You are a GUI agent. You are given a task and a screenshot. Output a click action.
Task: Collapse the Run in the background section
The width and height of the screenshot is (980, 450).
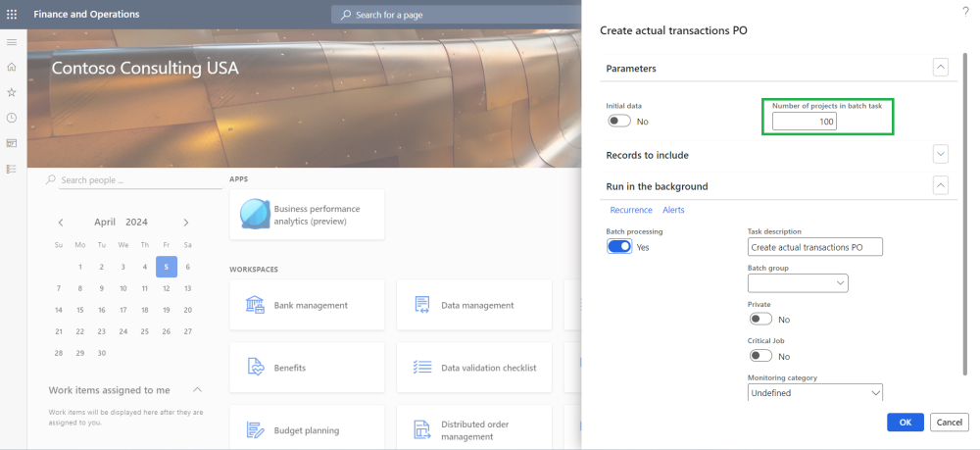pyautogui.click(x=941, y=185)
